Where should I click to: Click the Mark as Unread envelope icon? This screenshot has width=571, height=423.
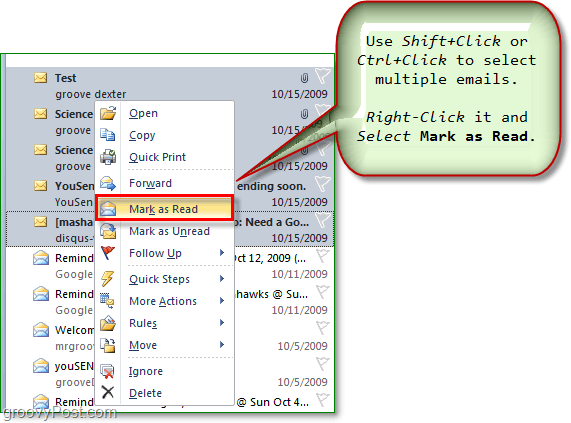pos(108,231)
